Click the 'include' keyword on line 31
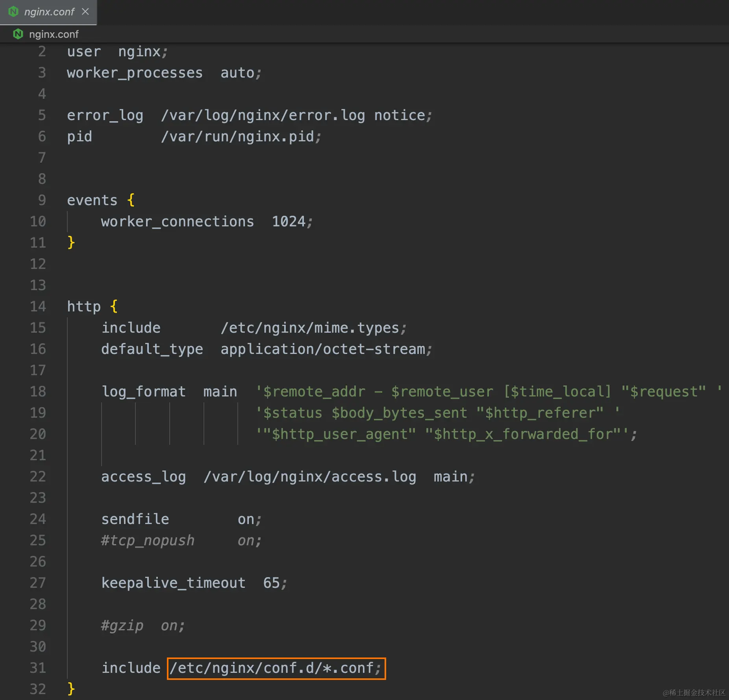 point(131,668)
